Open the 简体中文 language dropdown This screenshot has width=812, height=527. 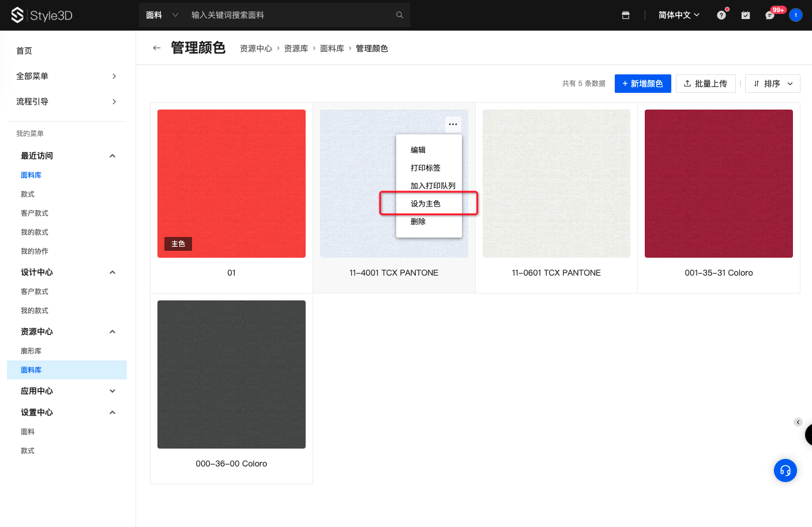click(x=679, y=15)
